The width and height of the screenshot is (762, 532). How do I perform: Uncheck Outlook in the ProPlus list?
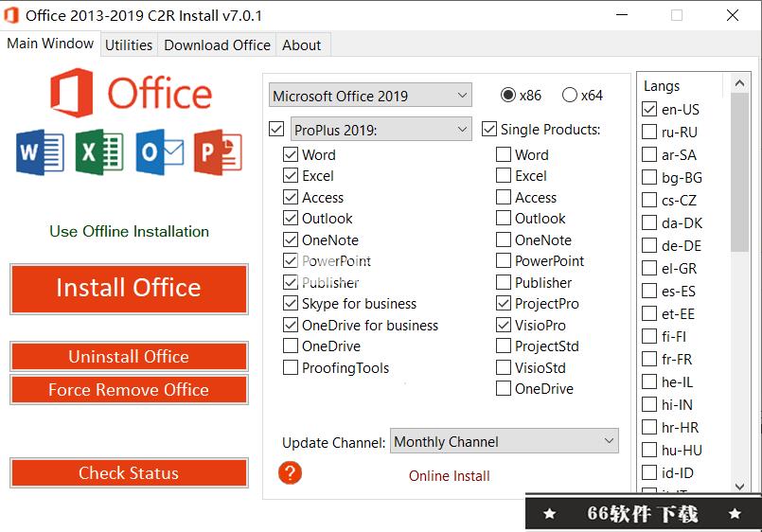(x=291, y=218)
